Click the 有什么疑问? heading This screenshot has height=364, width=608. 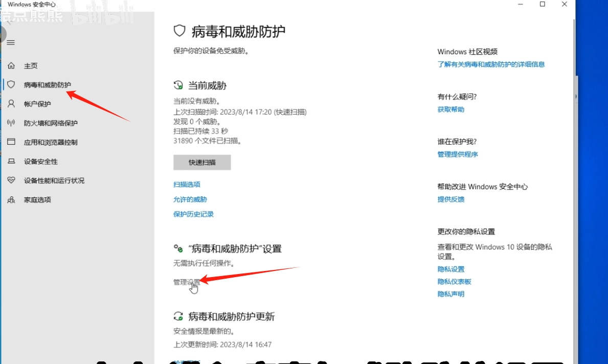click(x=457, y=97)
